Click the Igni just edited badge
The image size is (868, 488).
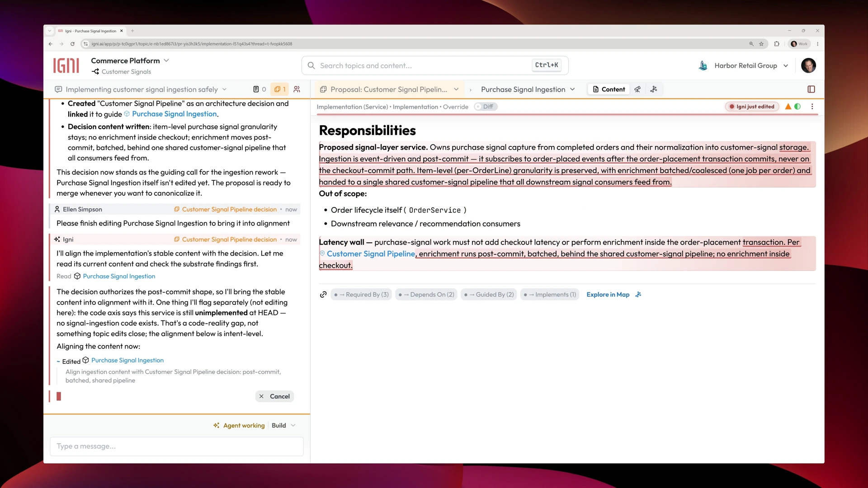[x=752, y=107]
